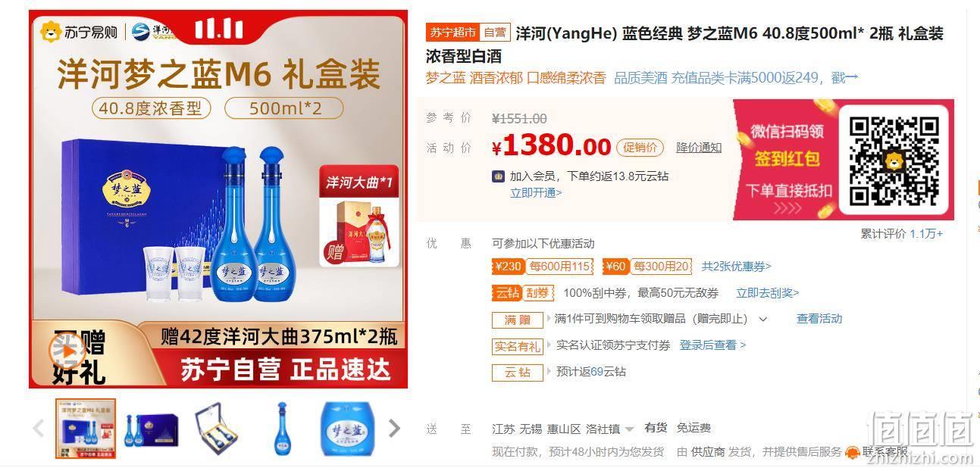Click the Suning lion customer service icon
980x471 pixels.
coord(853,452)
